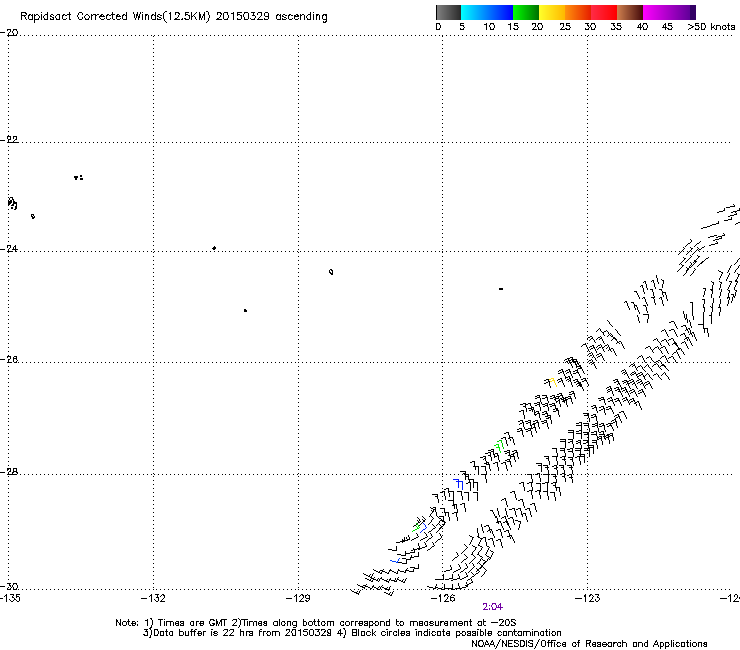Click the brown 35-40 knots color swatch

click(630, 12)
